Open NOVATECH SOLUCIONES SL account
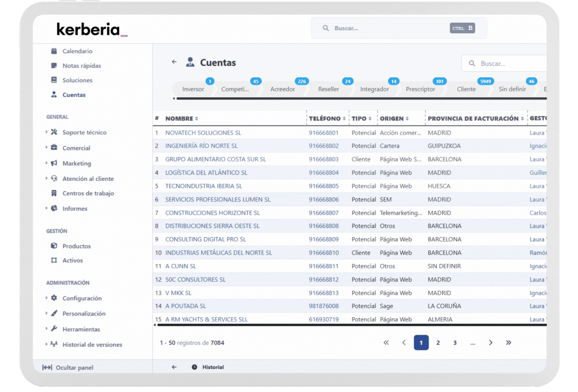Screen dimensions: 578x392 coord(203,133)
